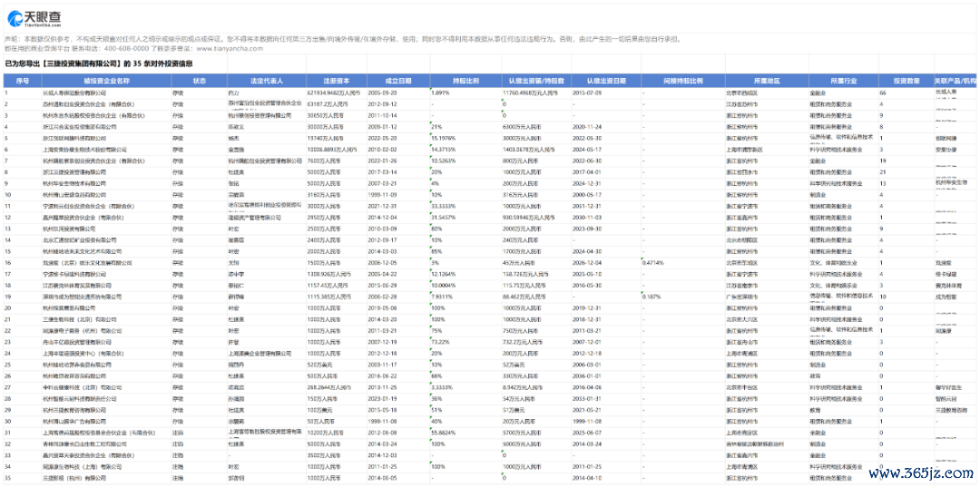Select shareholding ratio 31.5457%
This screenshot has height=487, width=980.
[443, 218]
